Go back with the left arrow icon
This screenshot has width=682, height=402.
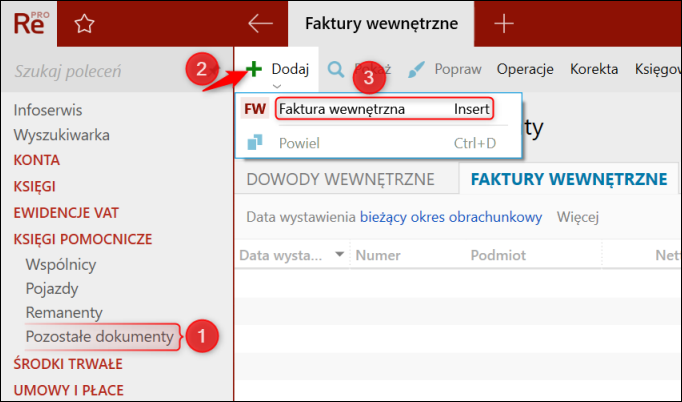(260, 23)
